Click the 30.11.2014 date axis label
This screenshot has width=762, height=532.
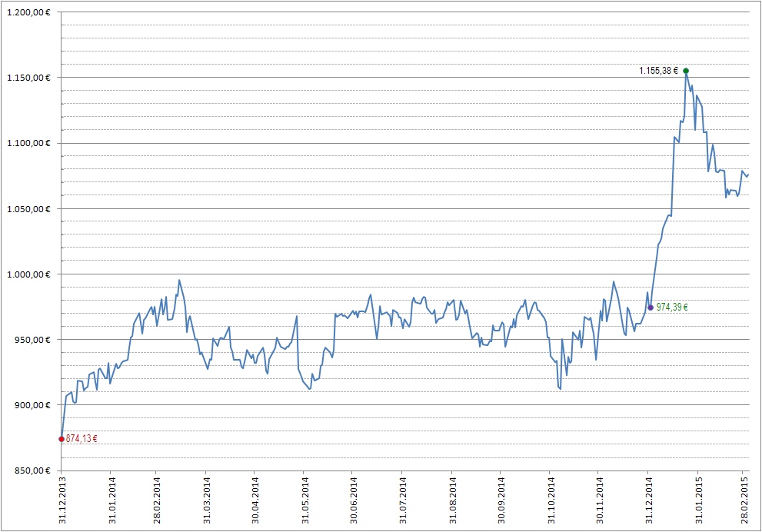pos(600,500)
